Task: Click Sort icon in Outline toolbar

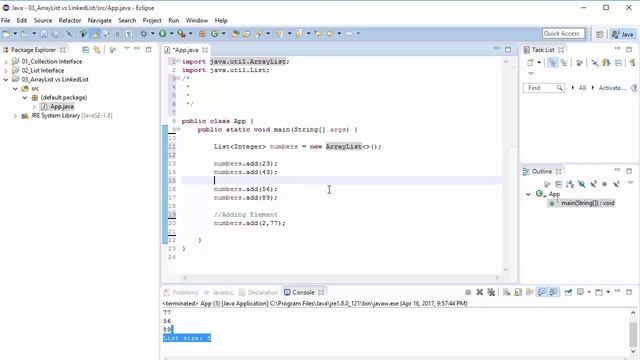Action: coord(570,184)
